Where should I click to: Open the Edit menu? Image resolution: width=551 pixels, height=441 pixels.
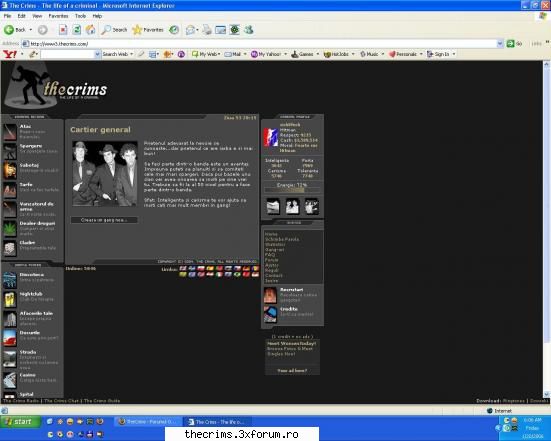point(21,16)
